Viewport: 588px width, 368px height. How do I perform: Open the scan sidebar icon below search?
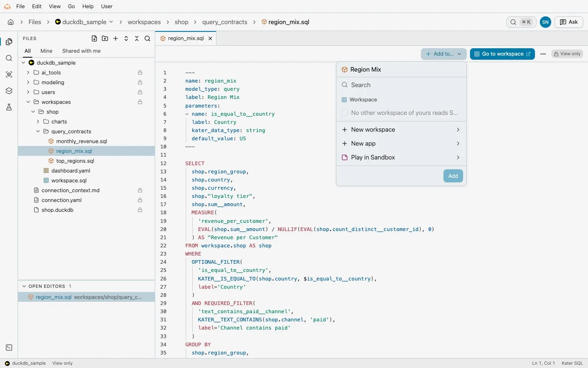[x=9, y=74]
